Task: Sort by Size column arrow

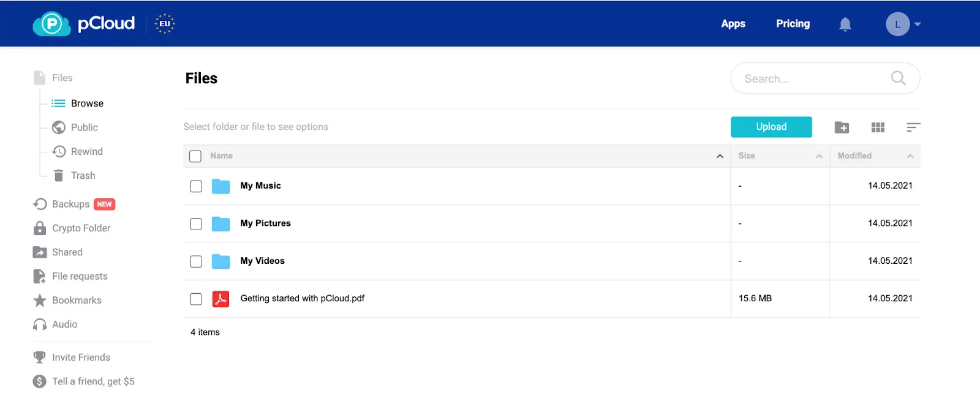Action: (x=819, y=156)
